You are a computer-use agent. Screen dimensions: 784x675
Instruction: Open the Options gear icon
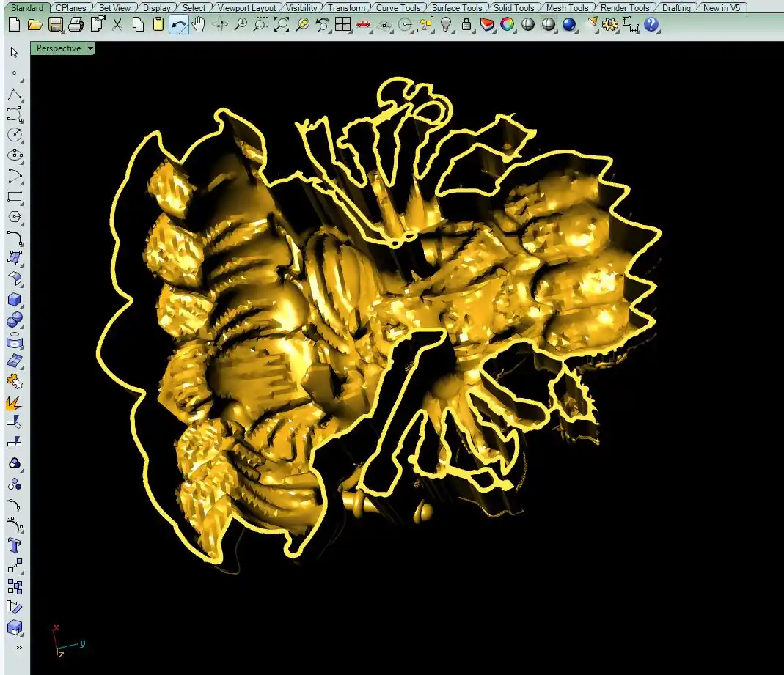(x=609, y=24)
